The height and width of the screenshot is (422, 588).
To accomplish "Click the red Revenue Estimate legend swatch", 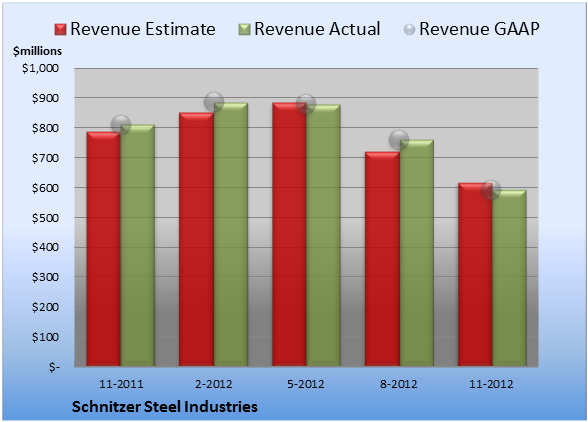I will [x=60, y=30].
